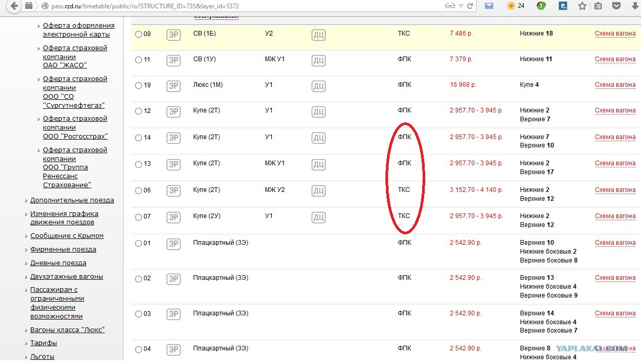The width and height of the screenshot is (641, 364).
Task: Click the ДЦ icon in wagon 19 row
Action: pyautogui.click(x=318, y=86)
